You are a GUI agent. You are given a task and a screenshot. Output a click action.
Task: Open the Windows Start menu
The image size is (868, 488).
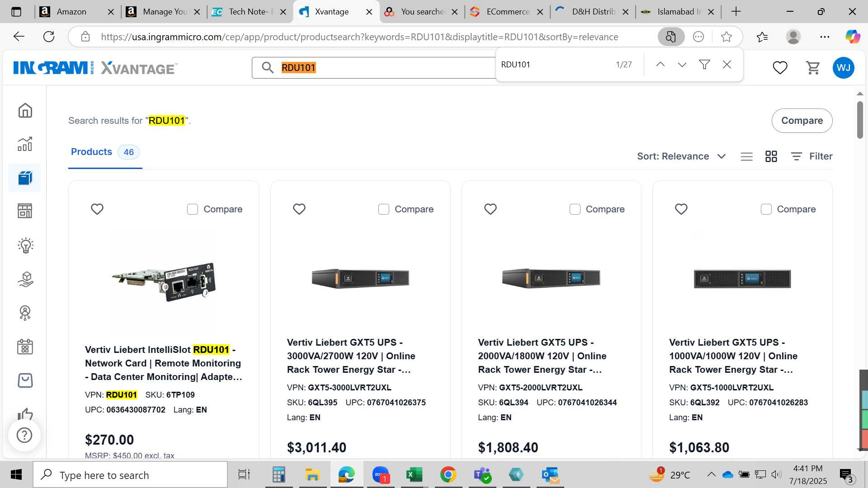click(16, 474)
